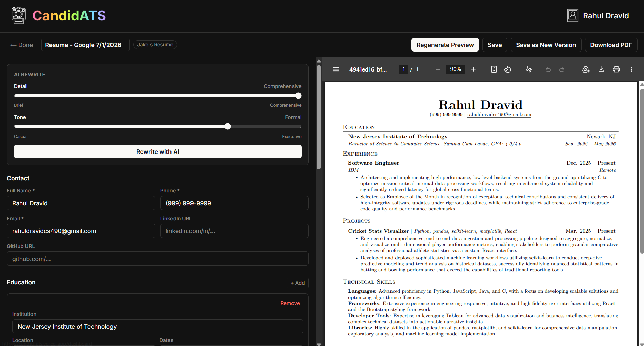Add a new Education entry
The image size is (644, 346).
pyautogui.click(x=298, y=283)
